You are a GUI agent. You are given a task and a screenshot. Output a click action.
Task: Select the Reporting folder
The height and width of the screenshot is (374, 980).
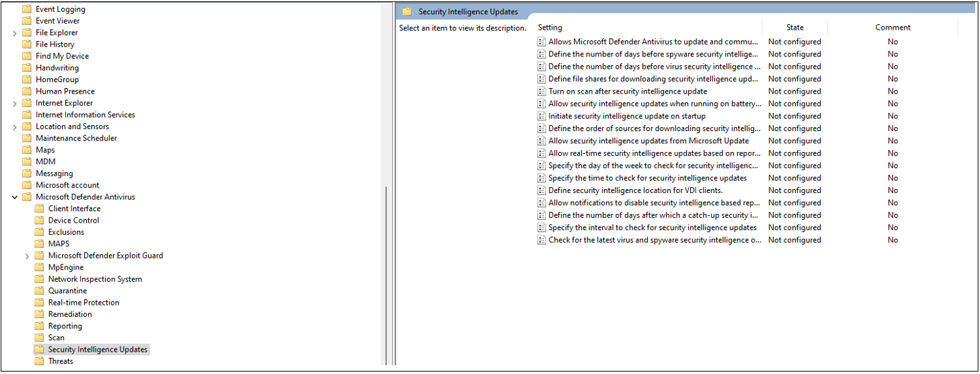(65, 326)
